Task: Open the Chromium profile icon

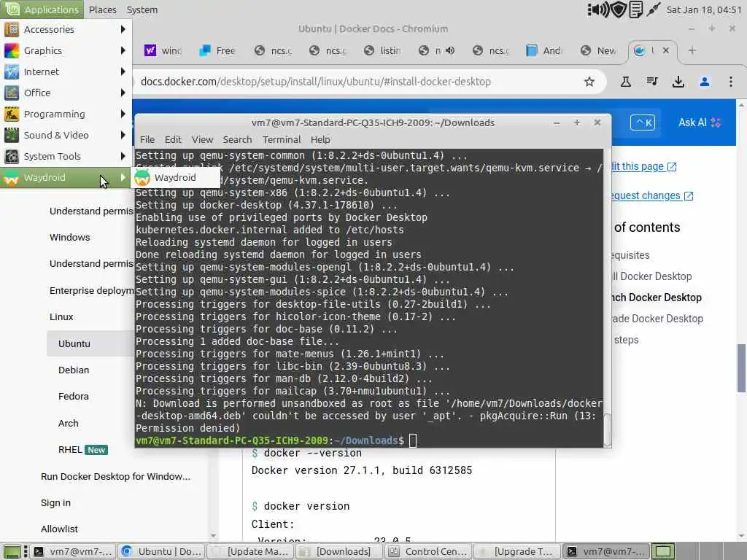Action: click(x=705, y=82)
